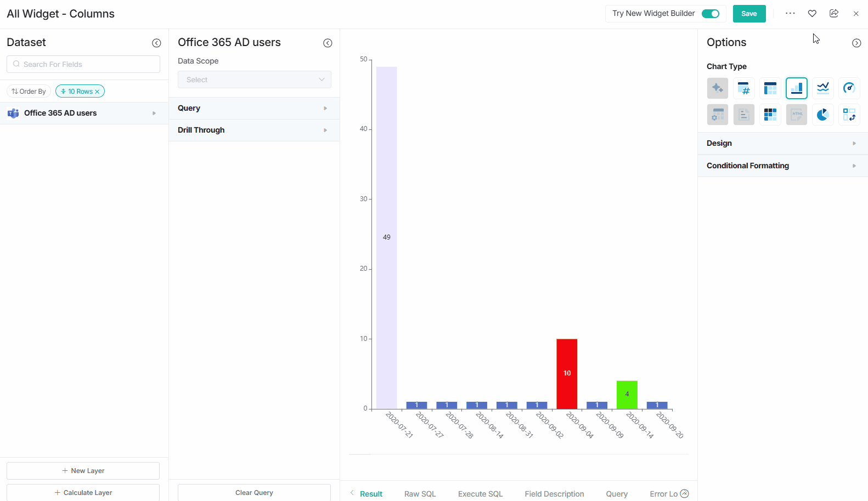Viewport: 868px width, 501px height.
Task: Select the heatmap grid chart type
Action: point(770,115)
